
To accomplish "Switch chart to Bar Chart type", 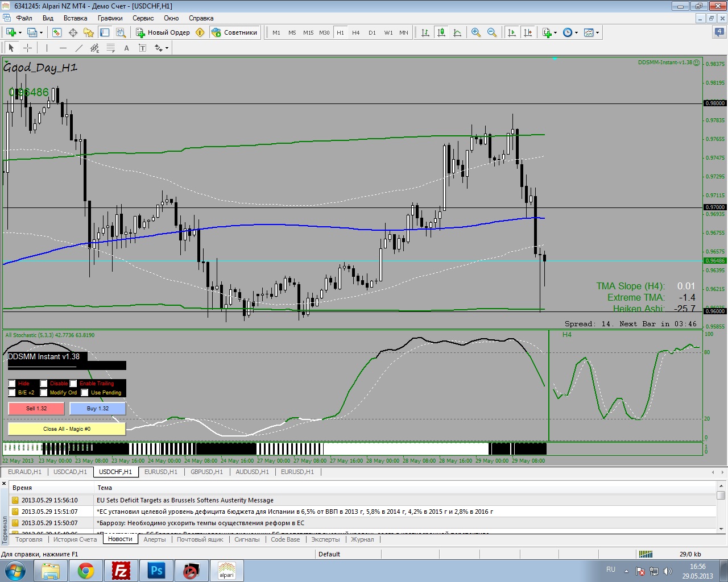I will coord(425,32).
